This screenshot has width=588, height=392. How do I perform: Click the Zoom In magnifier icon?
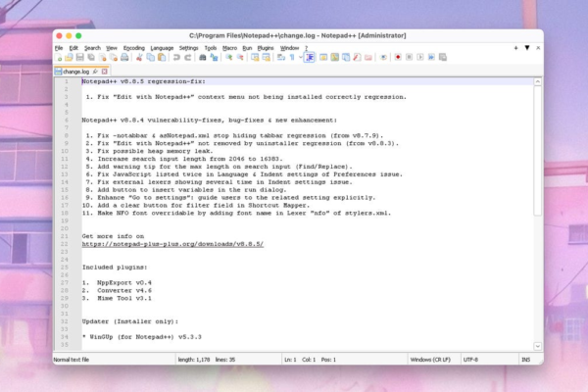(228, 58)
